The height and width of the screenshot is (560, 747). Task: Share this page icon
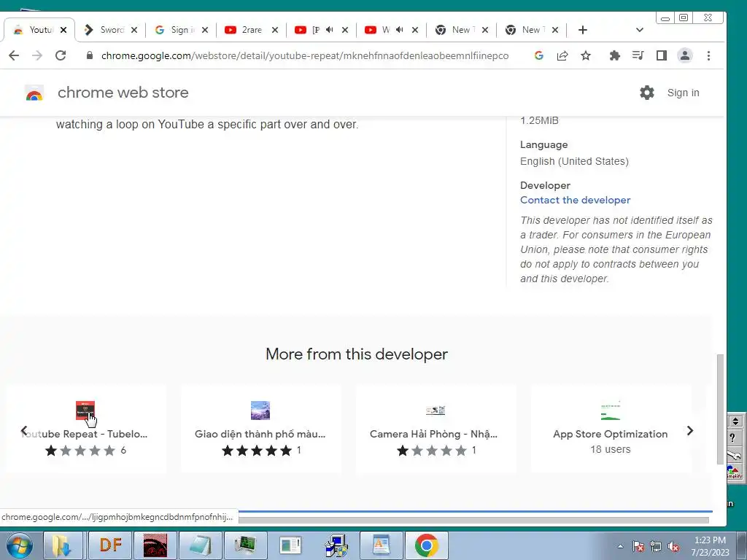(x=562, y=55)
